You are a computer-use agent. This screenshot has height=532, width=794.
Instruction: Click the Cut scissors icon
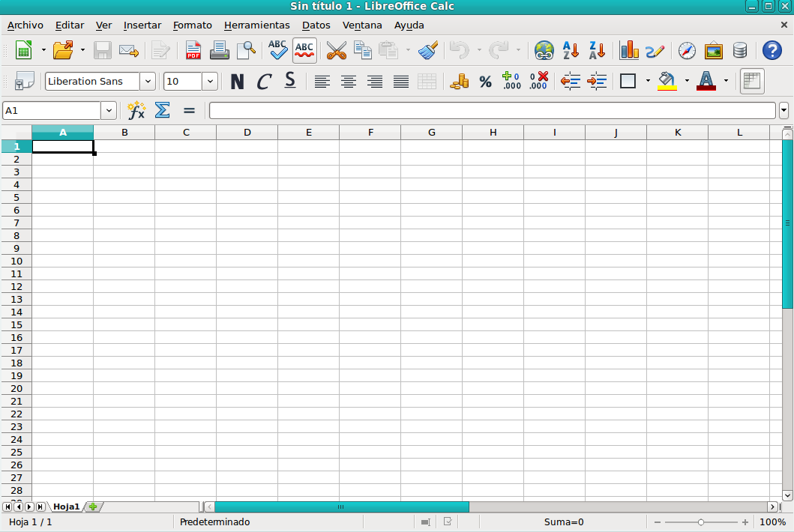(x=336, y=50)
